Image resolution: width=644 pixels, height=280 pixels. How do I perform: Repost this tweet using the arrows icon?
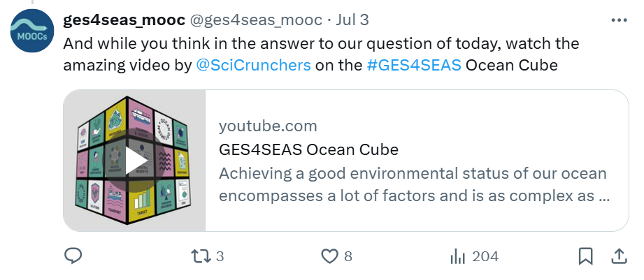201,256
